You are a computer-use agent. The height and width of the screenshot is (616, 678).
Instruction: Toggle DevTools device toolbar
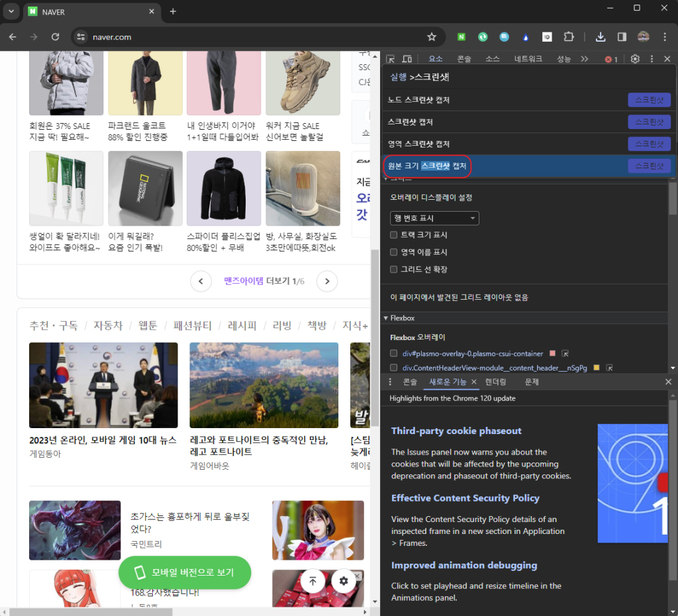(407, 59)
